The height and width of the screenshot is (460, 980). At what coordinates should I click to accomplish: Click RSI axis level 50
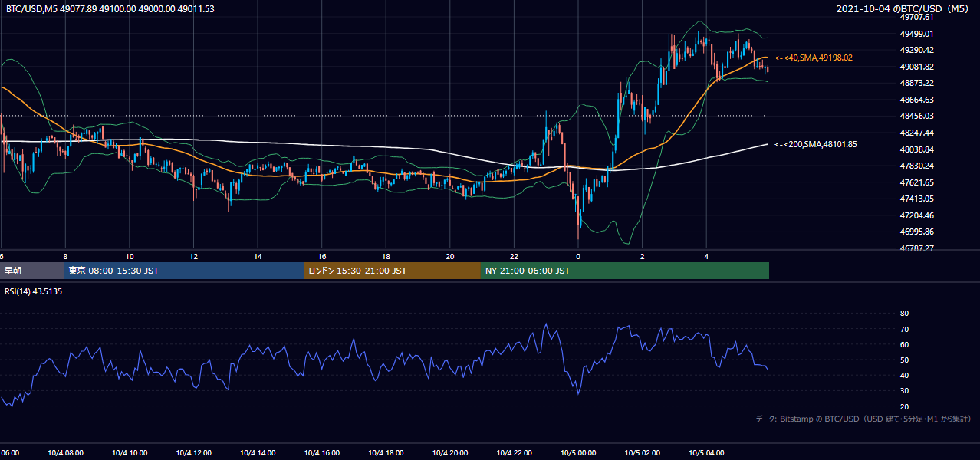coord(904,360)
